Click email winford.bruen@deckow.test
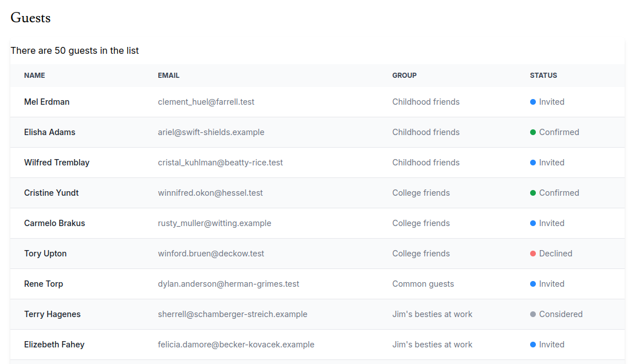Viewport: 635px width, 364px height. pos(211,254)
